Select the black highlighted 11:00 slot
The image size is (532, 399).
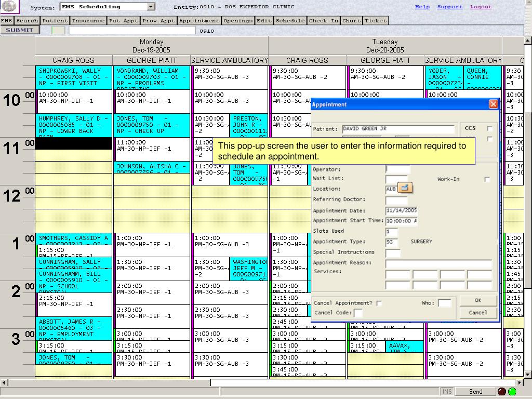(73, 143)
